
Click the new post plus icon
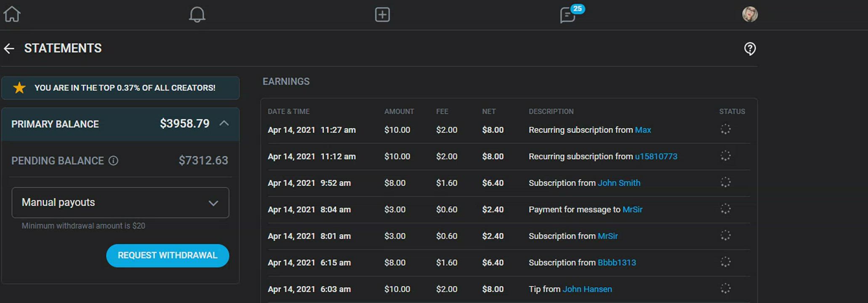(382, 15)
